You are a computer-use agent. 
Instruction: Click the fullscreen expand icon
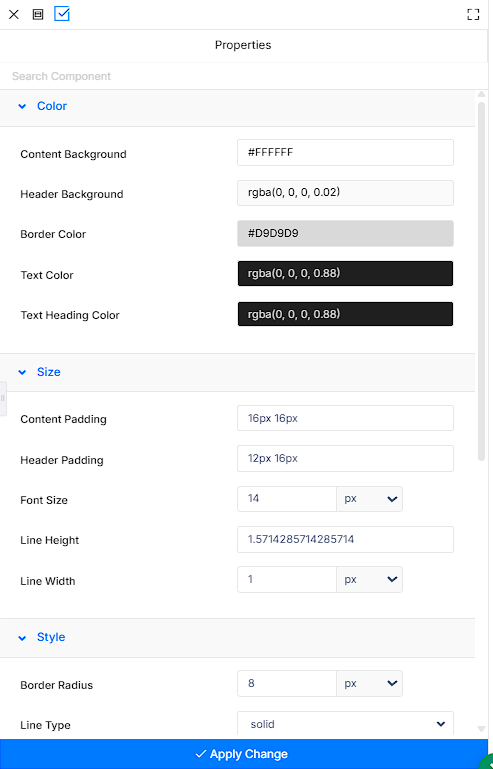(473, 14)
